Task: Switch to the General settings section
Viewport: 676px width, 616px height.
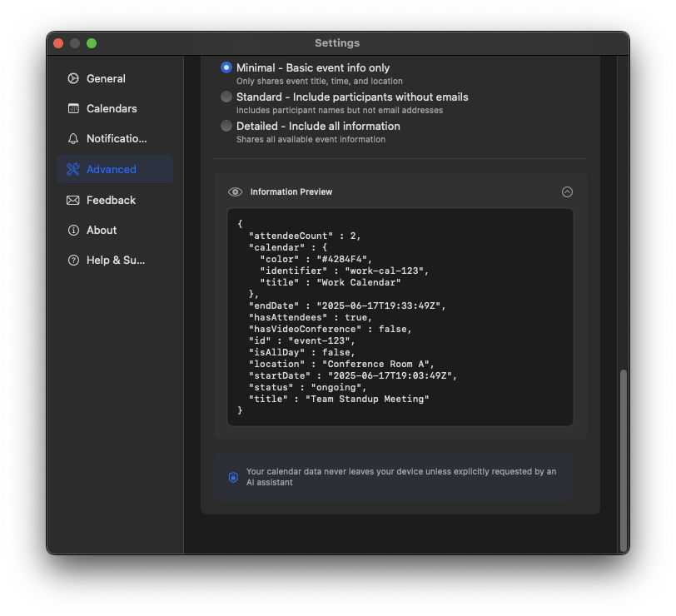Action: (106, 78)
